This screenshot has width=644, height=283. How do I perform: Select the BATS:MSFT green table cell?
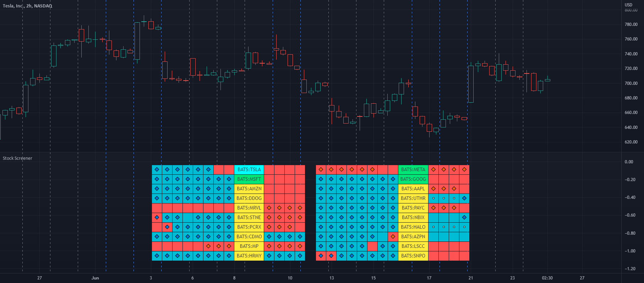coord(249,179)
